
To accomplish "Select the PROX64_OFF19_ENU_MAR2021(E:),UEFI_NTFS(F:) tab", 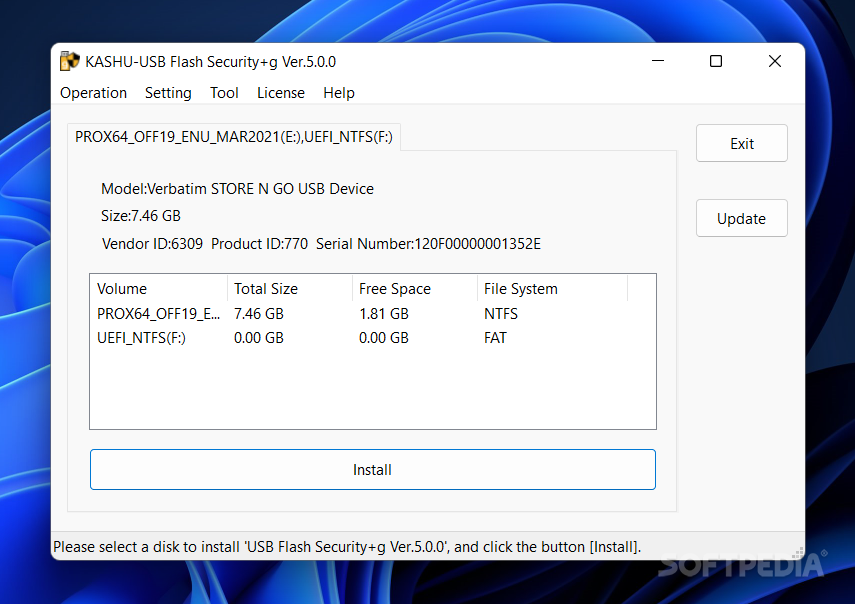I will click(x=234, y=137).
